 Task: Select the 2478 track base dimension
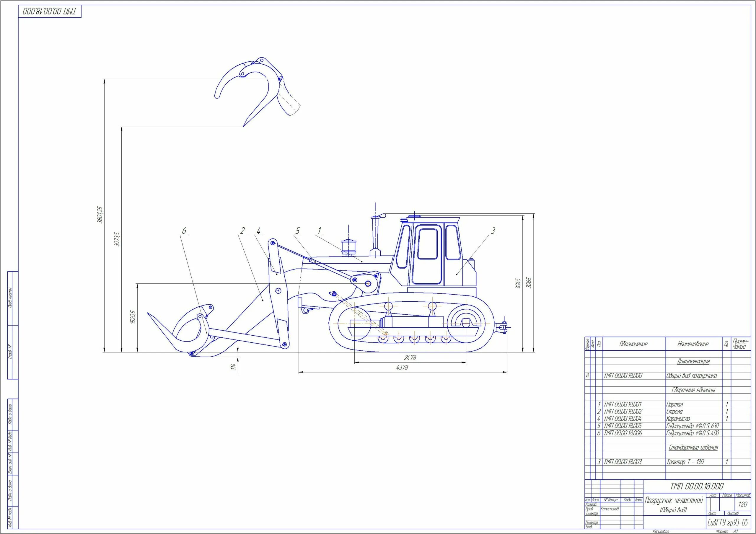(x=410, y=357)
